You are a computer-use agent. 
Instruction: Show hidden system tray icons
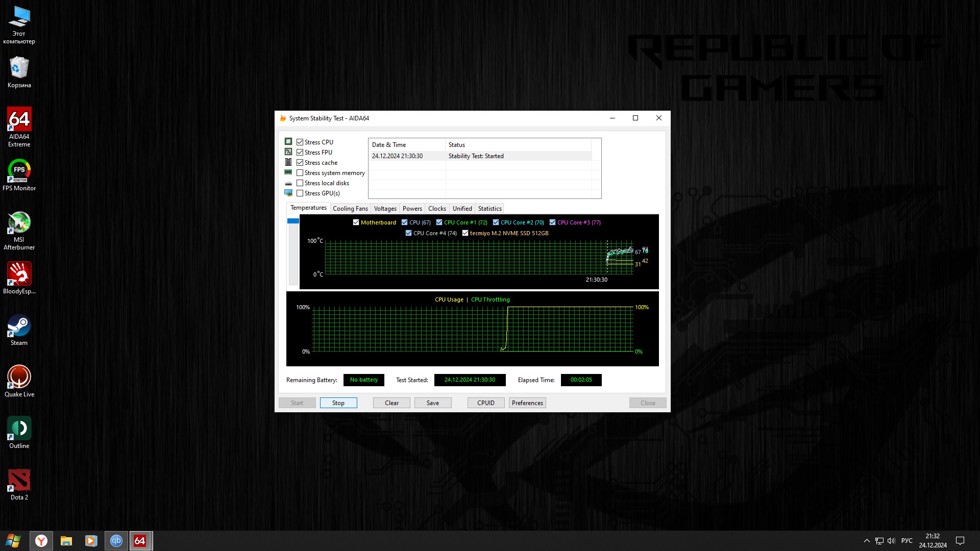pyautogui.click(x=867, y=541)
